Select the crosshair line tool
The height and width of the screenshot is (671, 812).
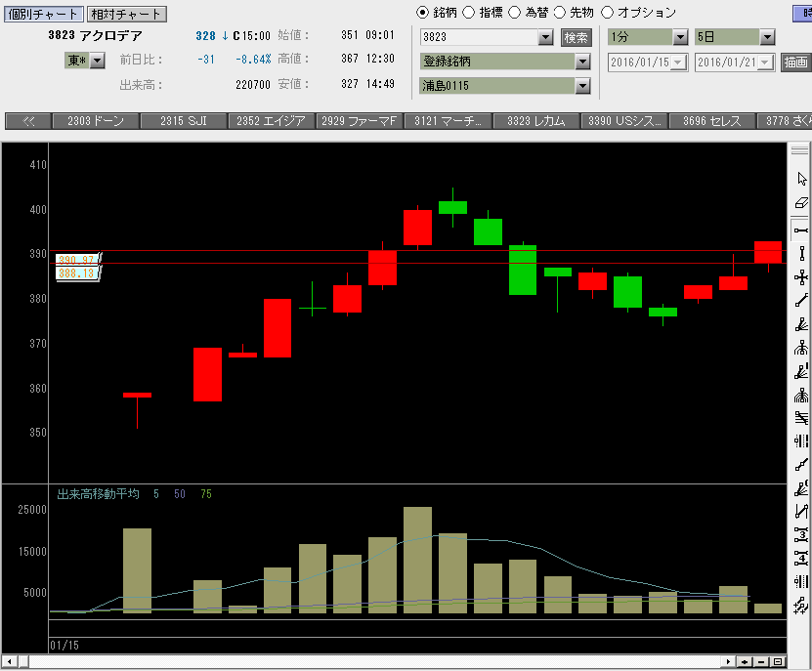[801, 277]
